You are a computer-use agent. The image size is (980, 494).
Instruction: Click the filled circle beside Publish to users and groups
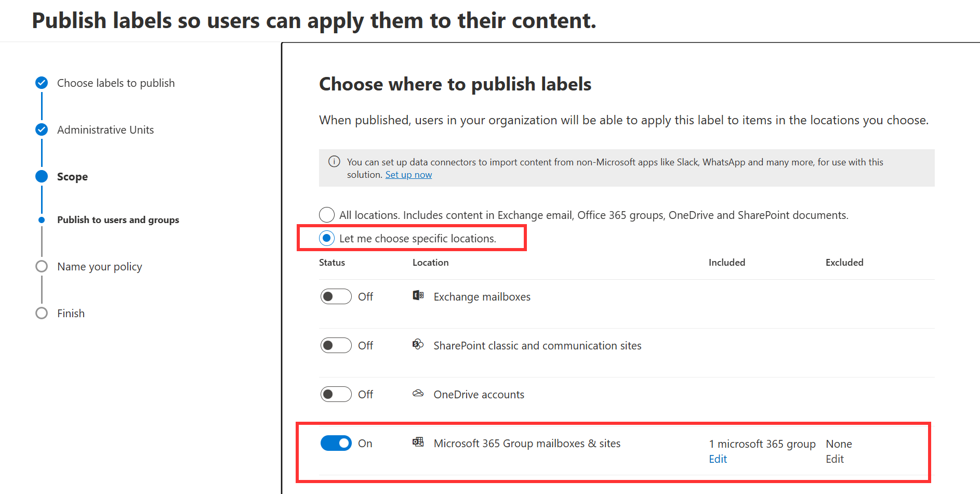pos(41,219)
